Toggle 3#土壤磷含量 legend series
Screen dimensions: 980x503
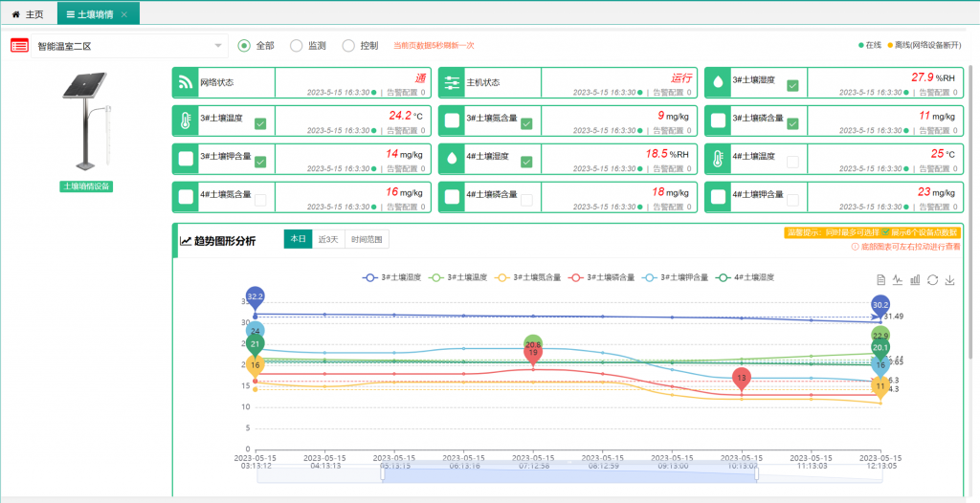[x=602, y=277]
